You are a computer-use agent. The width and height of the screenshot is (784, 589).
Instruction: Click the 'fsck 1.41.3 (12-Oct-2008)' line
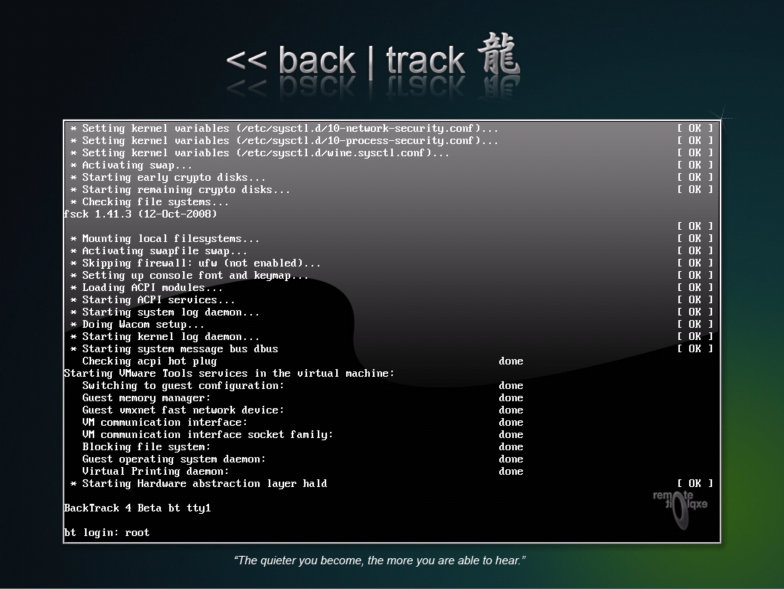(x=140, y=214)
